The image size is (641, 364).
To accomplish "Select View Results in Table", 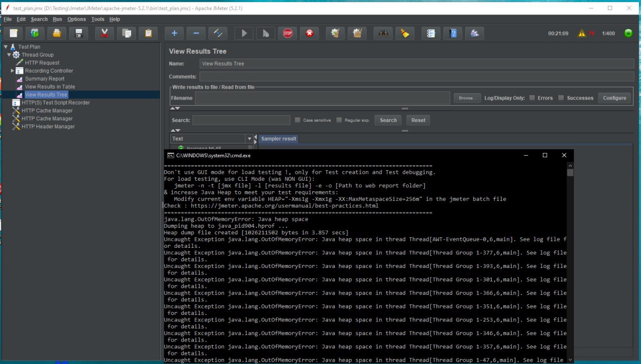I will 50,87.
